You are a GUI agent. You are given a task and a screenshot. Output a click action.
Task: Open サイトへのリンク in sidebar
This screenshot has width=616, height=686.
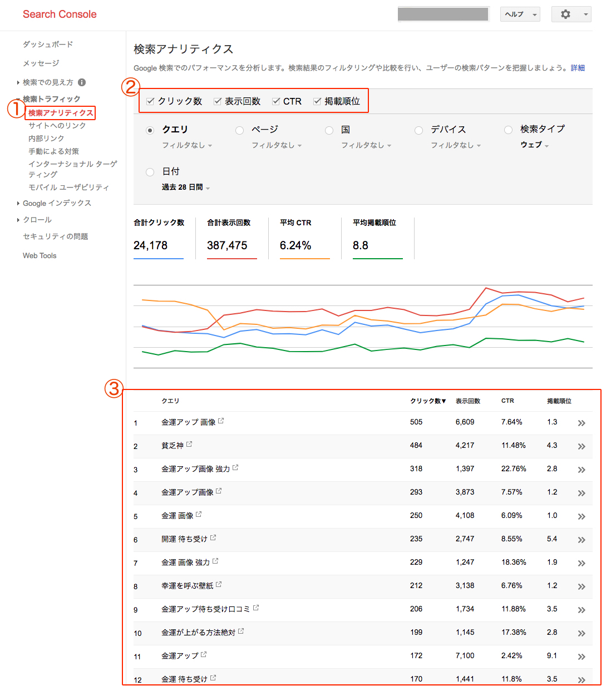57,126
